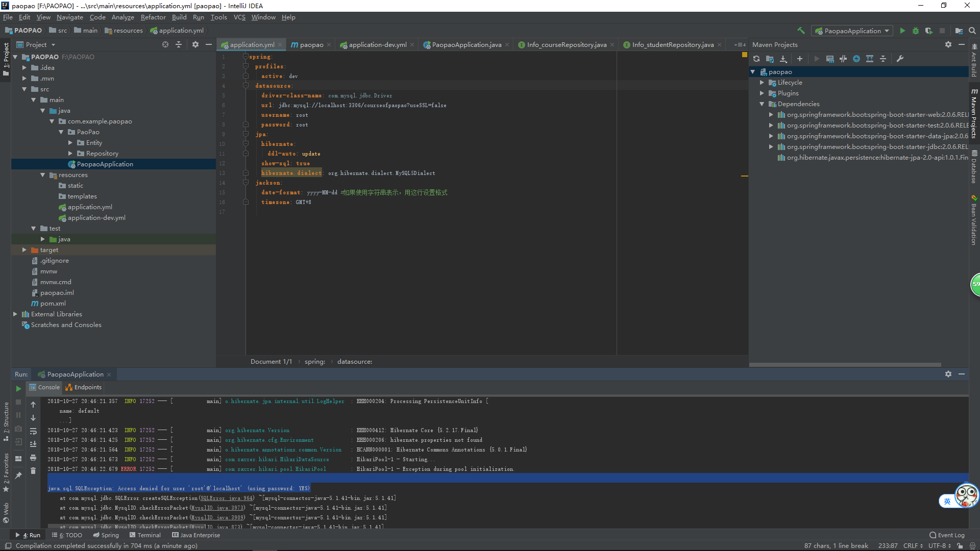Open the Refactor menu
This screenshot has width=980, height=551.
click(153, 17)
